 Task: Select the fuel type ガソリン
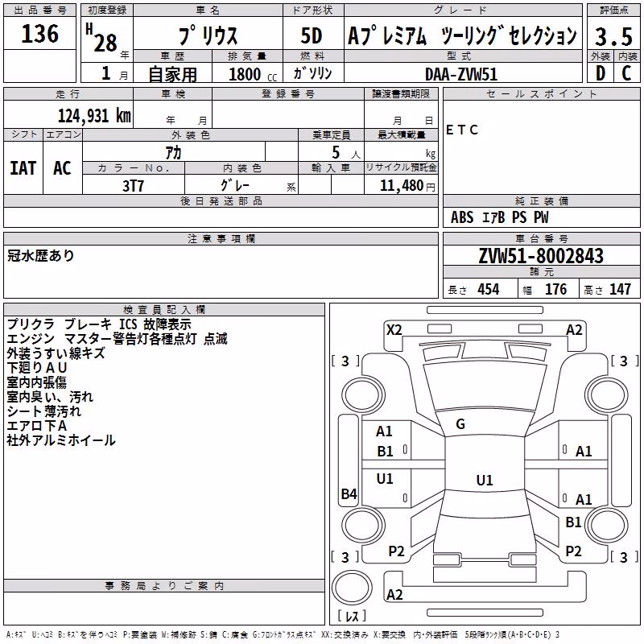coord(312,73)
